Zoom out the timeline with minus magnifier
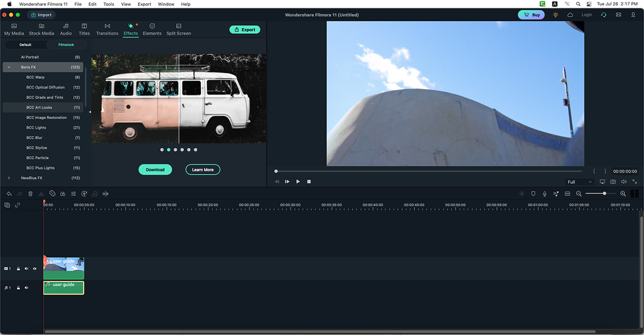644x335 pixels. [579, 193]
